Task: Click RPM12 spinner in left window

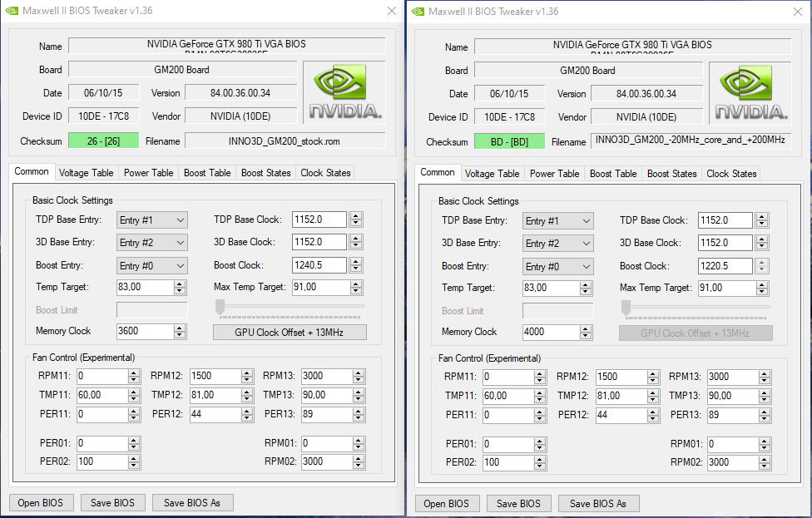Action: [x=247, y=376]
